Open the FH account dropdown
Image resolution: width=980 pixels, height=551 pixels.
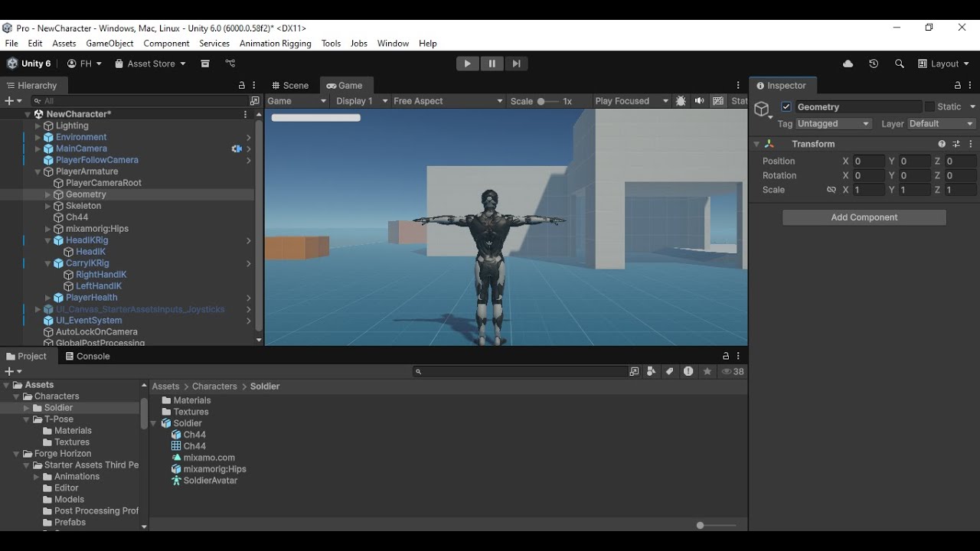84,64
